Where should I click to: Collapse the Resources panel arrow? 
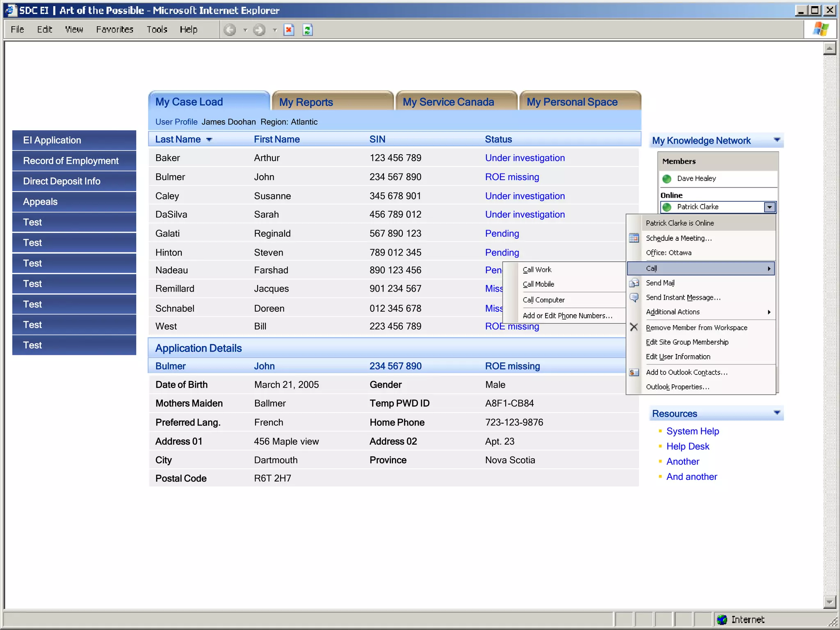pyautogui.click(x=777, y=413)
